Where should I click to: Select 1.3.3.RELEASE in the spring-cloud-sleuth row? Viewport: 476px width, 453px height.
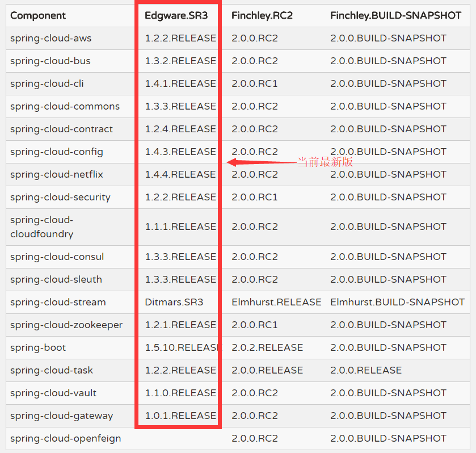(180, 279)
